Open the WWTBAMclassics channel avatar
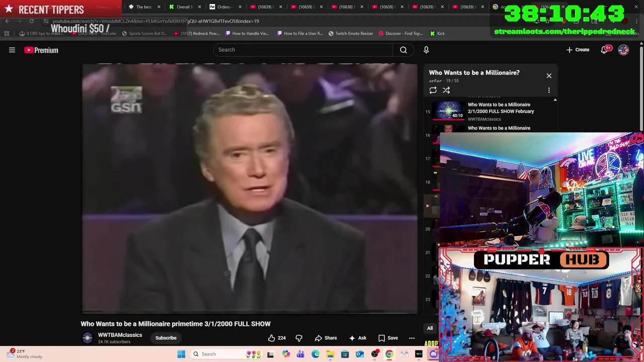644x362 pixels. coord(88,338)
